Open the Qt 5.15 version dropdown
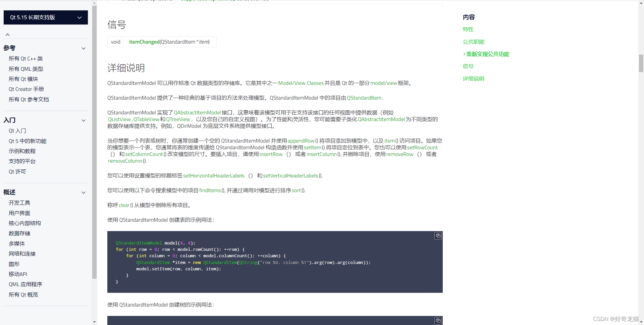Screen dimensions: 644x325 point(46,17)
